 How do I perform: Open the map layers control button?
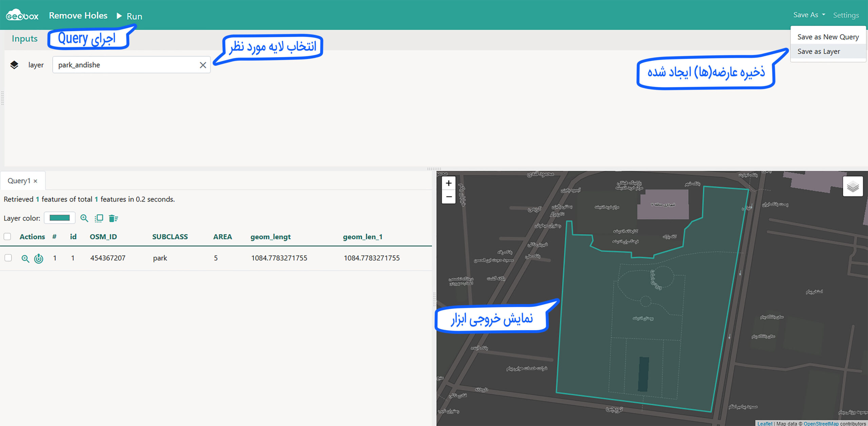coord(852,186)
